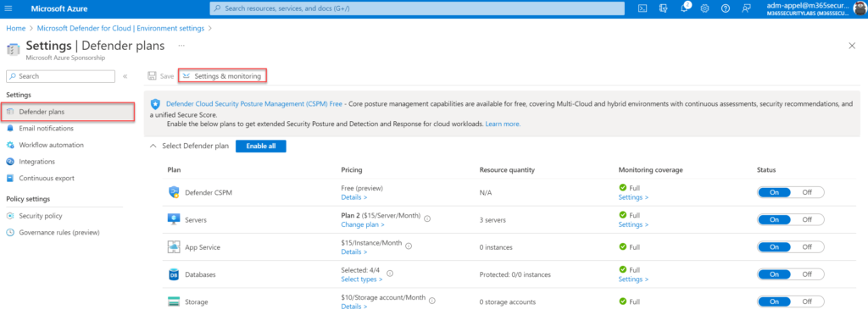Image resolution: width=868 pixels, height=315 pixels.
Task: Collapse the sidebar using the double chevron
Action: point(125,76)
